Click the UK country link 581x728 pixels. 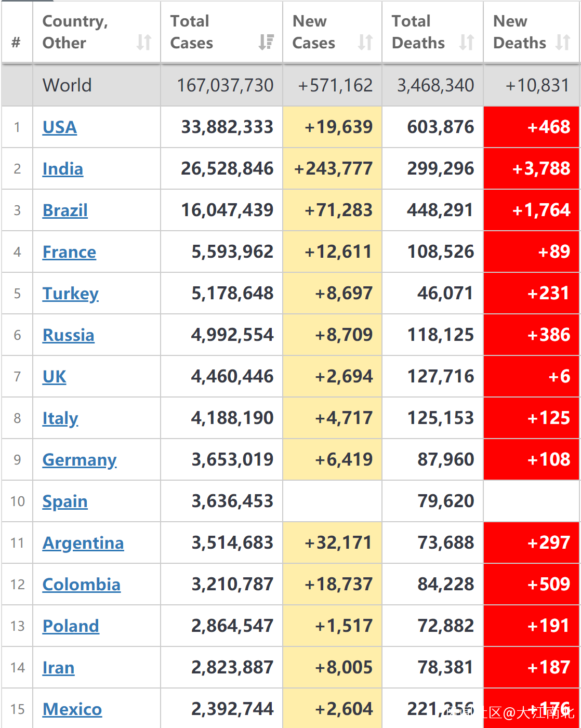click(x=55, y=377)
